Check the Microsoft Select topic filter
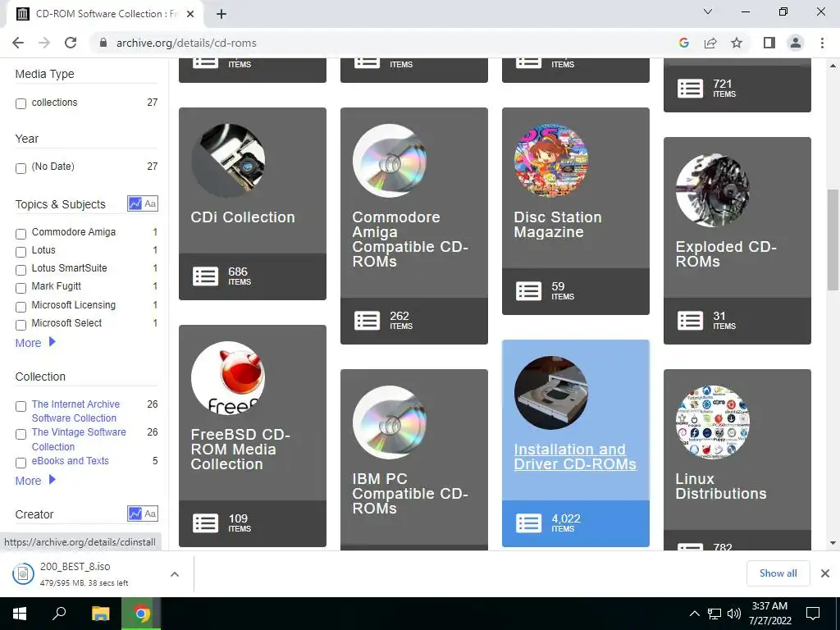Viewport: 840px width, 630px height. 21,325
